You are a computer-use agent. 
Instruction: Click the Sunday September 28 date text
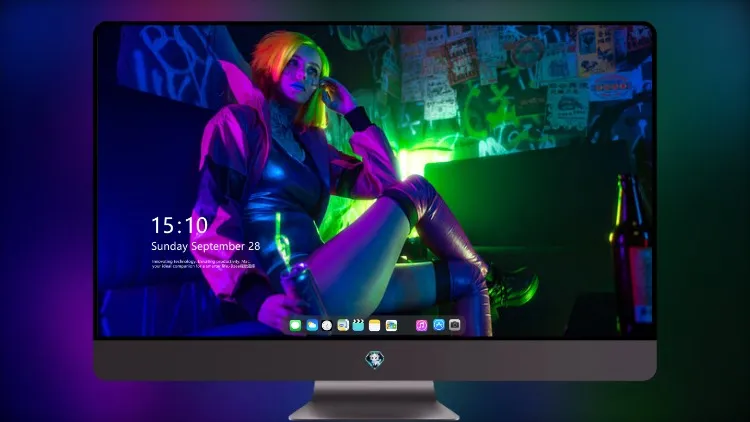(206, 246)
